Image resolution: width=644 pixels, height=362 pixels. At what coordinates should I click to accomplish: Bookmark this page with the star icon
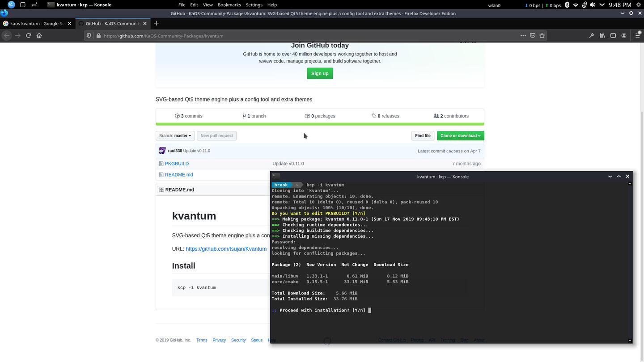coord(542,36)
